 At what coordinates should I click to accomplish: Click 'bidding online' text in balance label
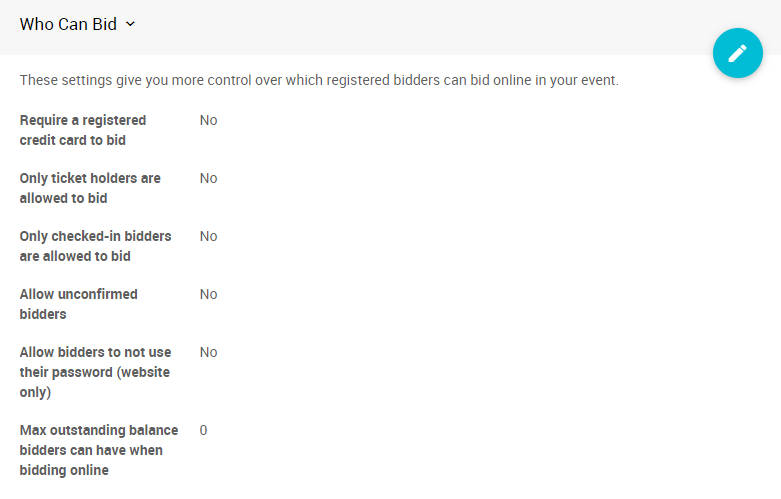pos(64,470)
